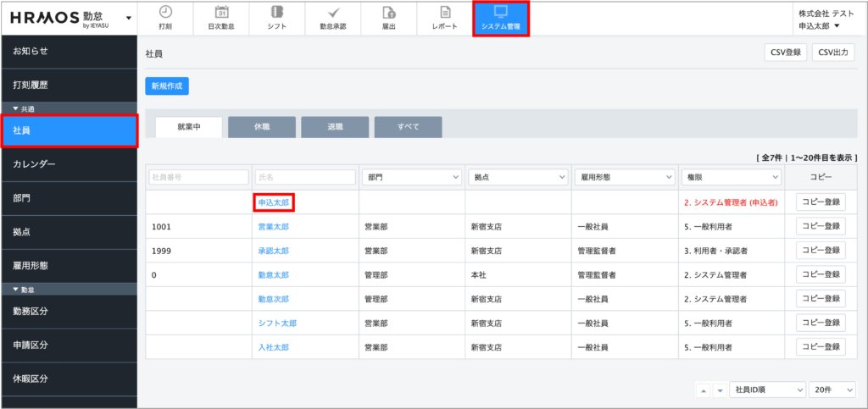Collapse the 共通 sidebar section

(16, 108)
